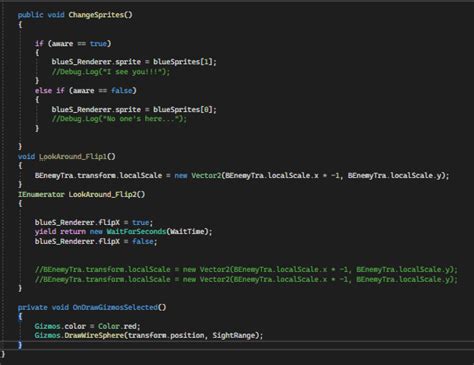
Task: Click the 'No one's here...' comment line
Action: click(x=119, y=119)
